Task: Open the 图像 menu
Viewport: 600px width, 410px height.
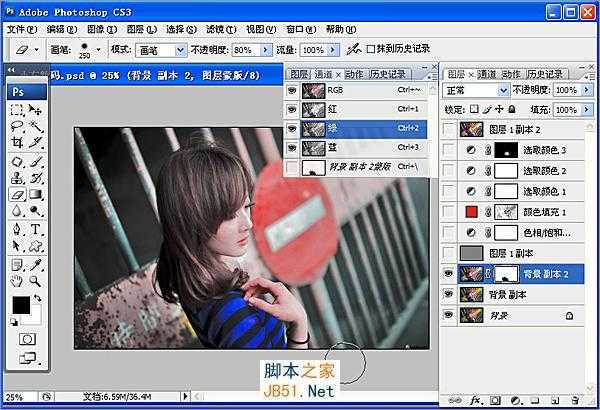Action: pyautogui.click(x=102, y=29)
